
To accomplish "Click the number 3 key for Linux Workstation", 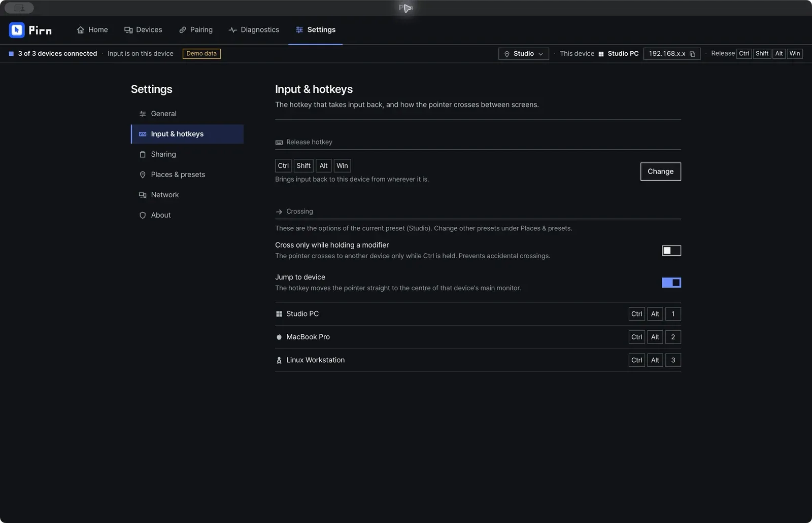I will (673, 360).
